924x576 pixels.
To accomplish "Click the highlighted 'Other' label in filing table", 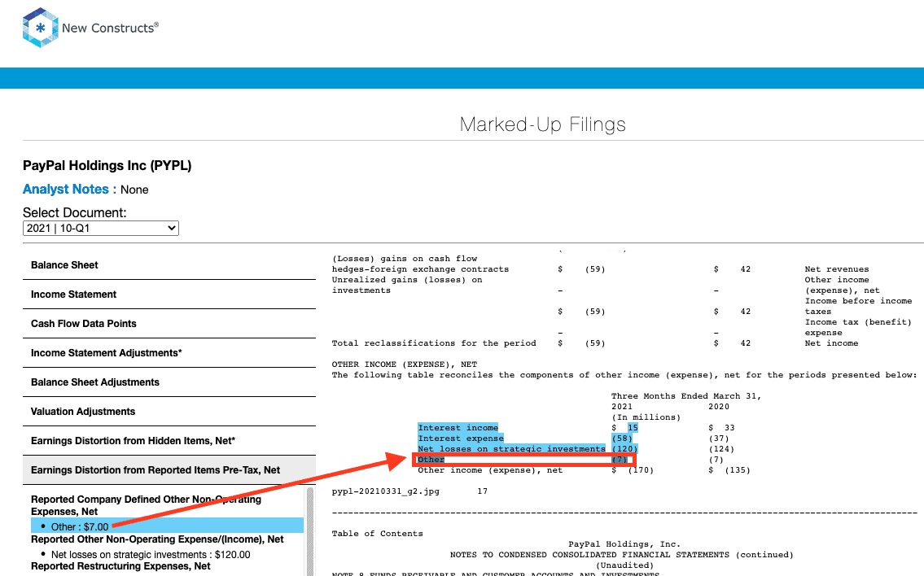I will tap(431, 460).
